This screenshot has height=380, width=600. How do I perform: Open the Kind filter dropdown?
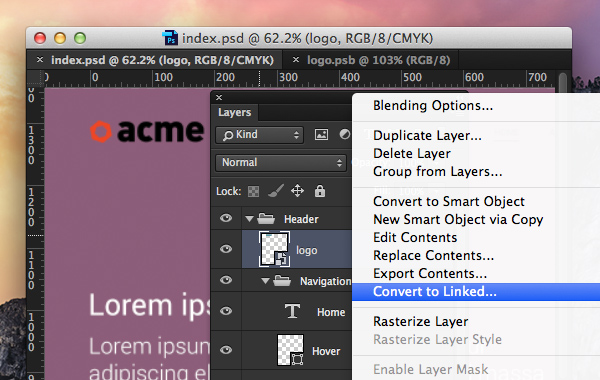[x=259, y=135]
